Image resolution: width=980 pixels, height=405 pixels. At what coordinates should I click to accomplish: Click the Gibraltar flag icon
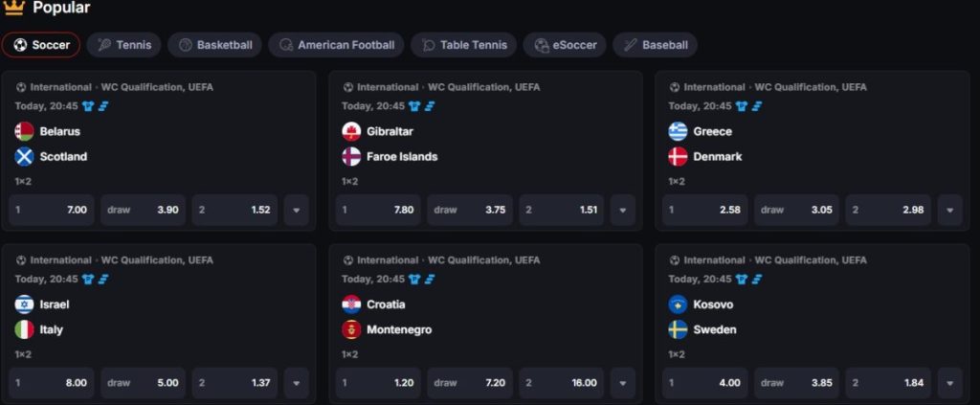tap(351, 131)
